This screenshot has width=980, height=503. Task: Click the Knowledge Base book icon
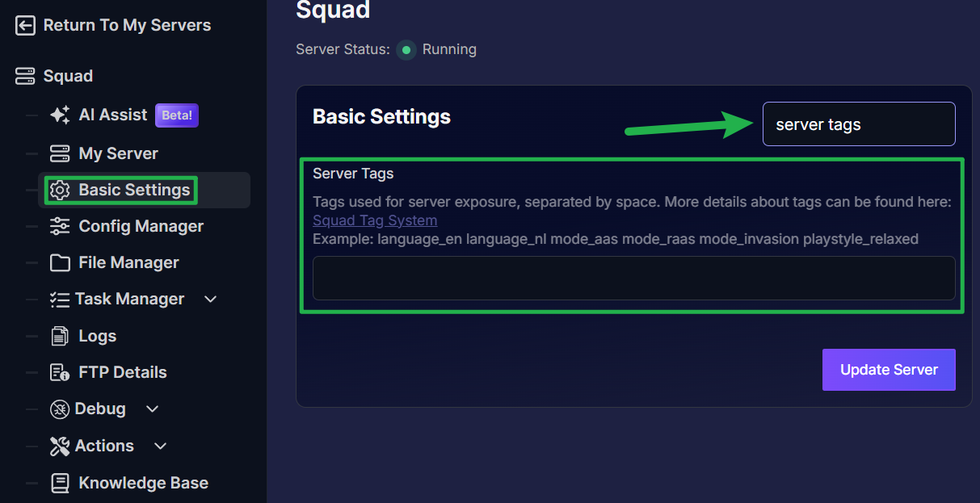(60, 483)
